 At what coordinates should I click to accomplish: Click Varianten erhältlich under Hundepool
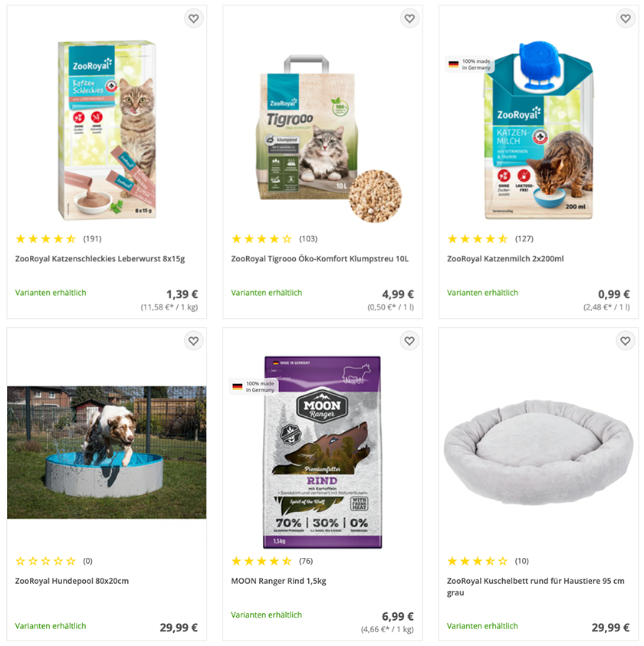tap(51, 626)
